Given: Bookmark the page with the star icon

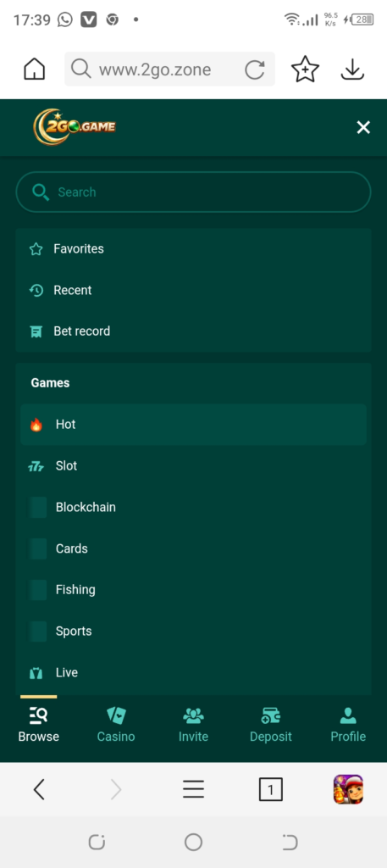Looking at the screenshot, I should (x=305, y=70).
